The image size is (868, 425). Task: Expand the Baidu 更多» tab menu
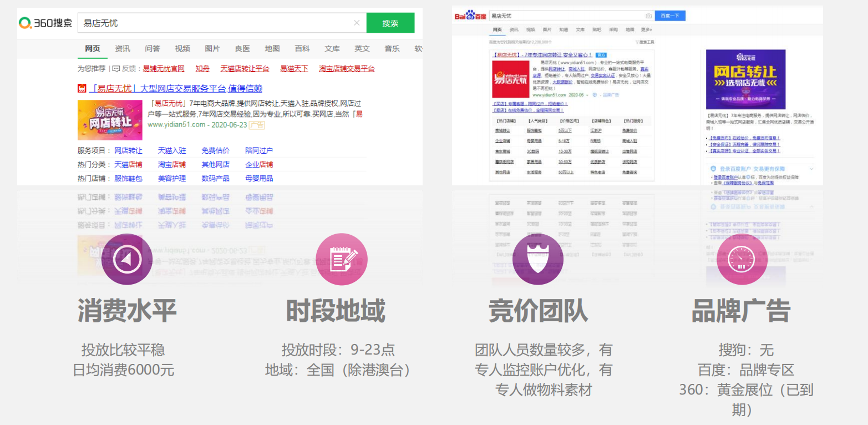coord(647,29)
